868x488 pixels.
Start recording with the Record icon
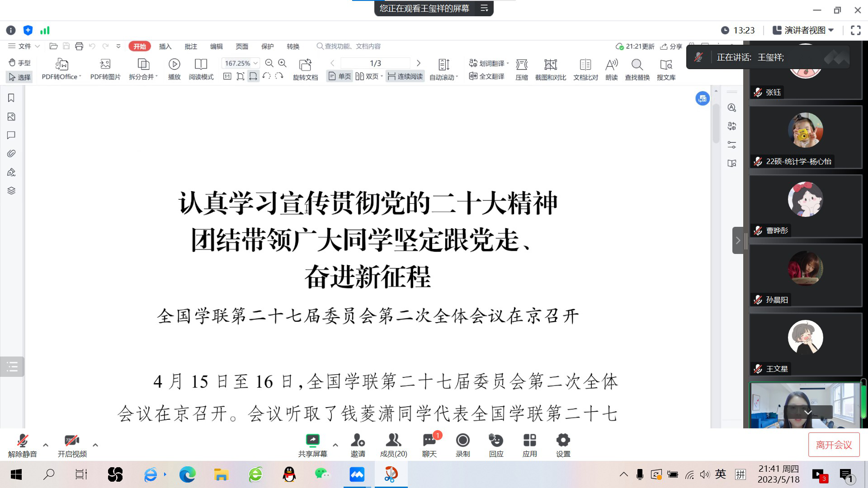click(x=462, y=441)
